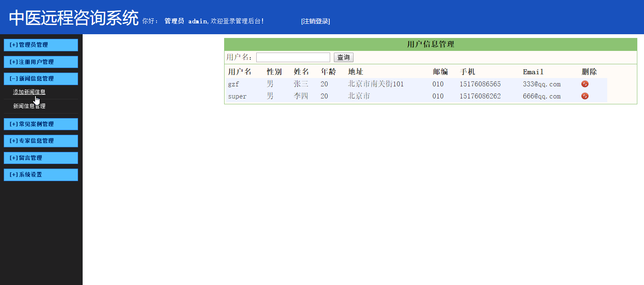Click the 地址 column header

[356, 72]
